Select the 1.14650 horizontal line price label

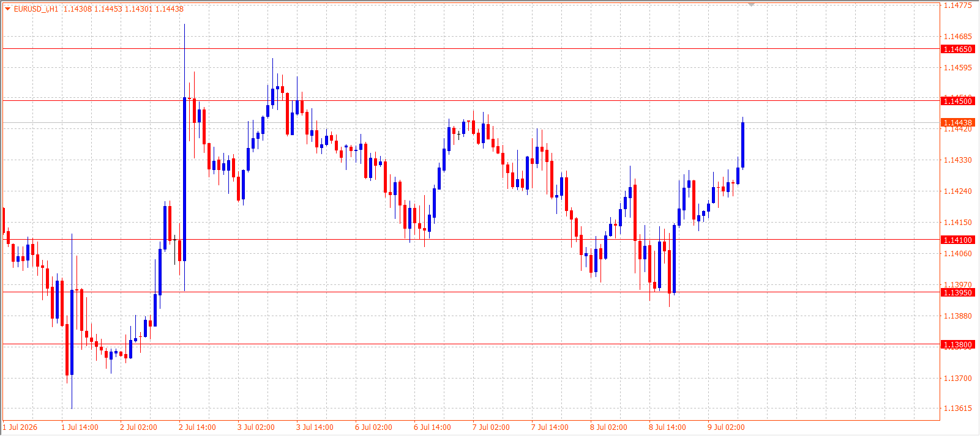click(957, 50)
